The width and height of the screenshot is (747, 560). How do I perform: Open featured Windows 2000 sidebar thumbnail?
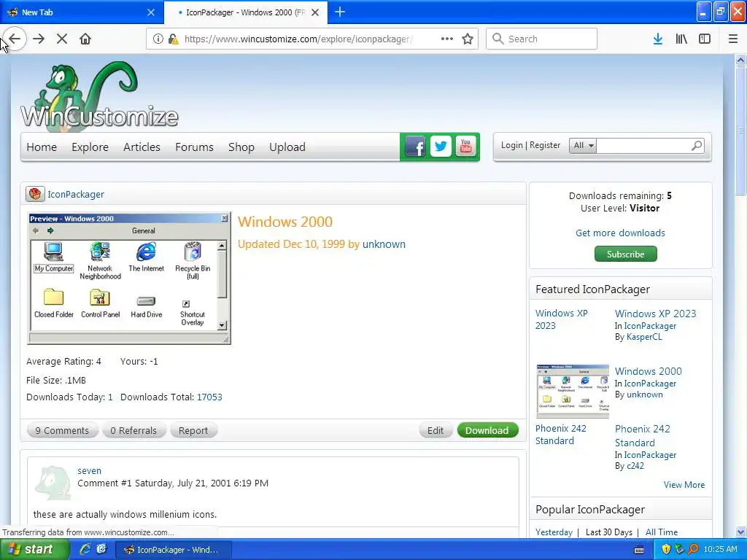point(573,391)
